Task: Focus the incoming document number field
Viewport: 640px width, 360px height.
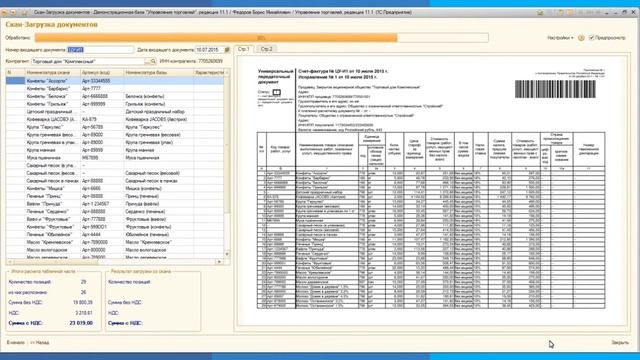Action: click(100, 50)
